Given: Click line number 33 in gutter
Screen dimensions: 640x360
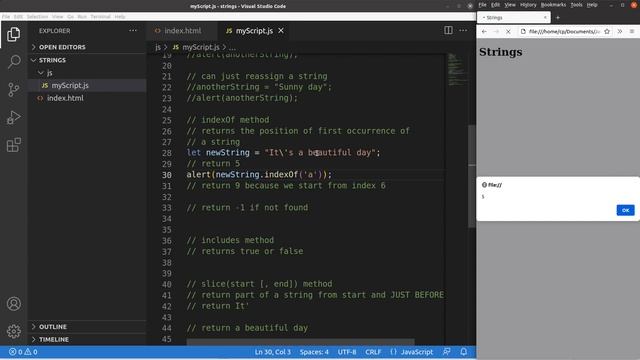Looking at the screenshot, I should [167, 208].
